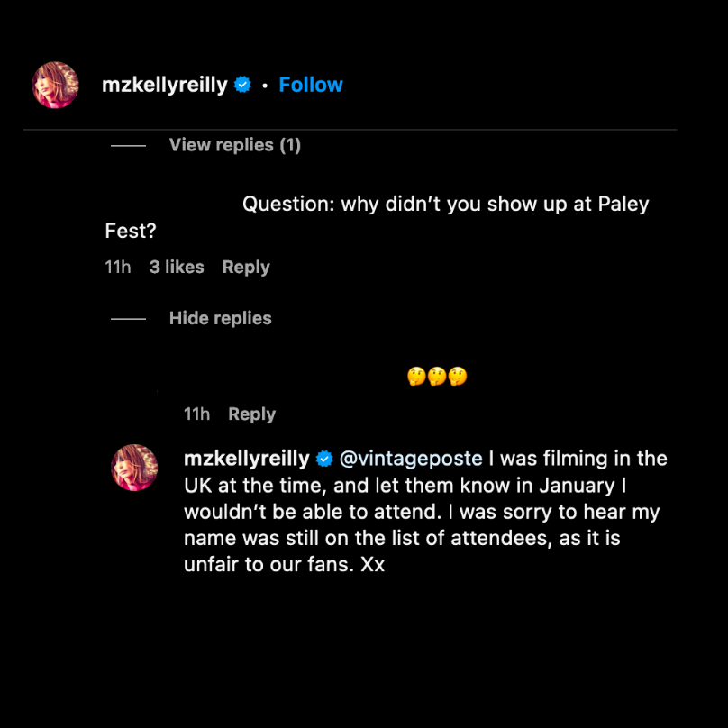Image resolution: width=728 pixels, height=728 pixels.
Task: Click the first thinking emoji in the comment
Action: (415, 376)
